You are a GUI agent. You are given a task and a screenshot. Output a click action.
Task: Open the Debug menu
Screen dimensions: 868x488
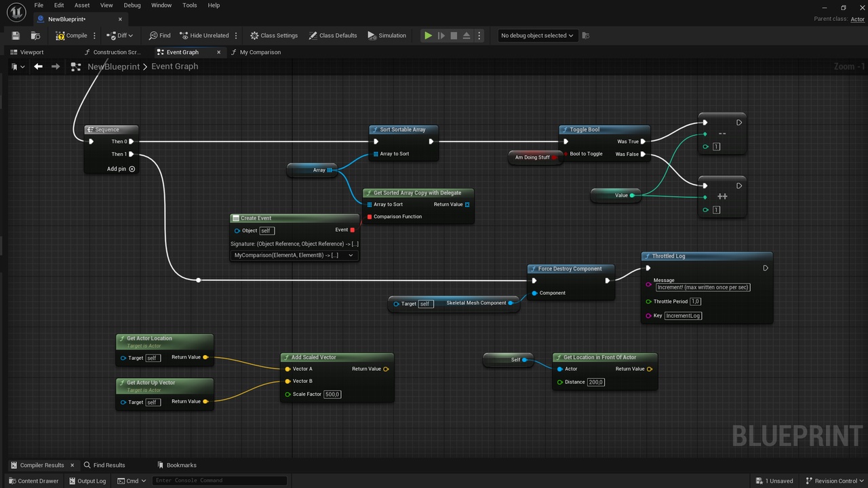click(x=132, y=5)
